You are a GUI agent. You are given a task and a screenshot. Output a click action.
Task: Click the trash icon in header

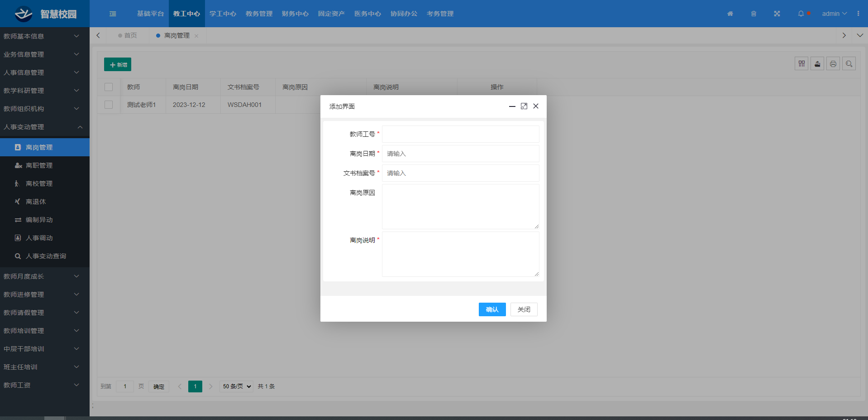(x=754, y=14)
